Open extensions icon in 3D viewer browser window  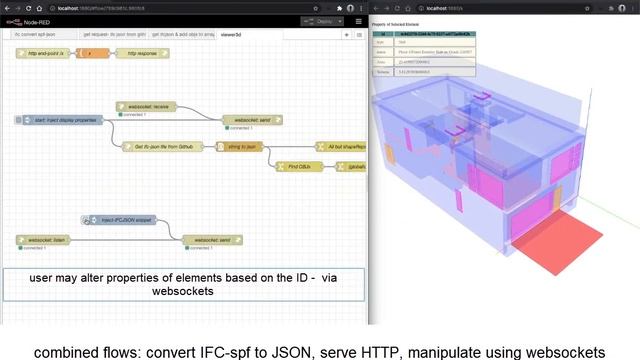pos(611,8)
